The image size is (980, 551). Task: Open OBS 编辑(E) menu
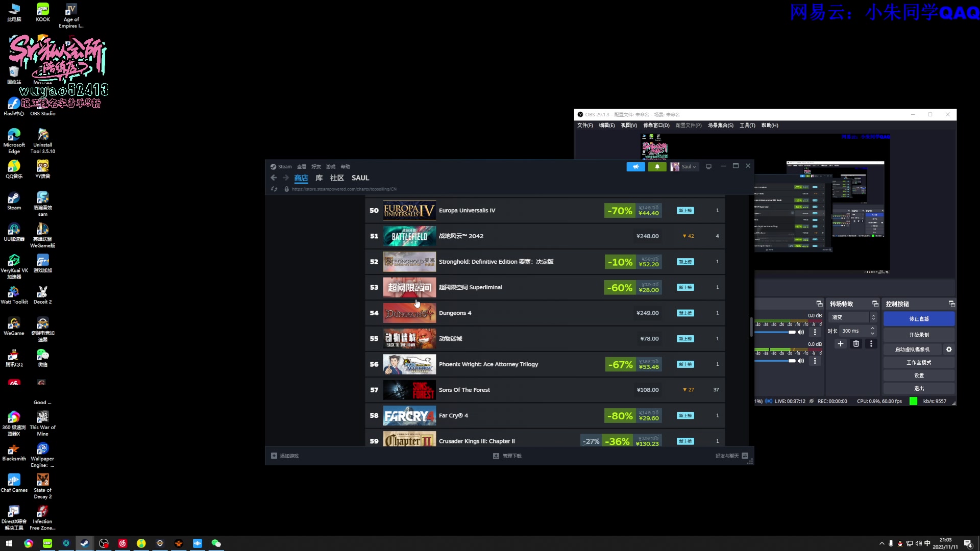coord(607,126)
